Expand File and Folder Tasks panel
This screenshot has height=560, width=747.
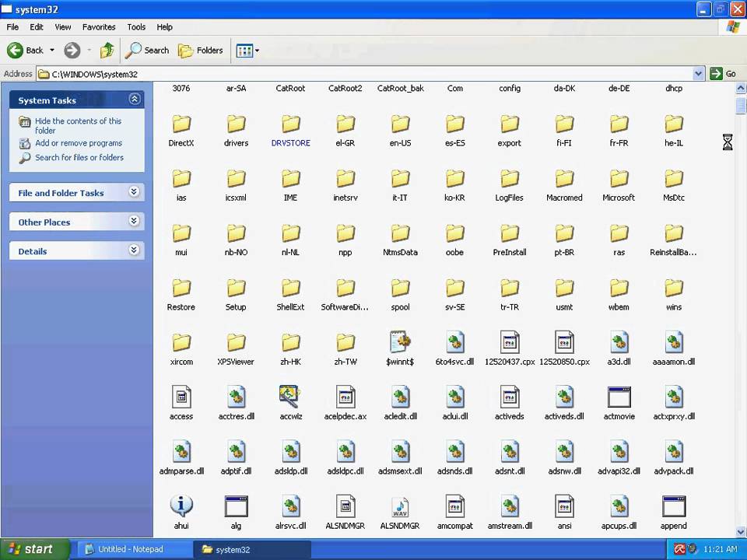pyautogui.click(x=135, y=191)
